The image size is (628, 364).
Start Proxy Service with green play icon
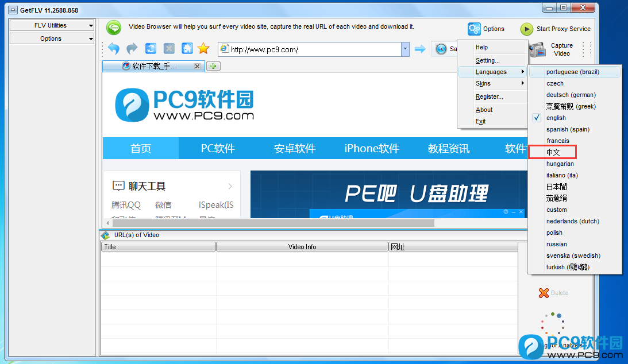[x=526, y=29]
